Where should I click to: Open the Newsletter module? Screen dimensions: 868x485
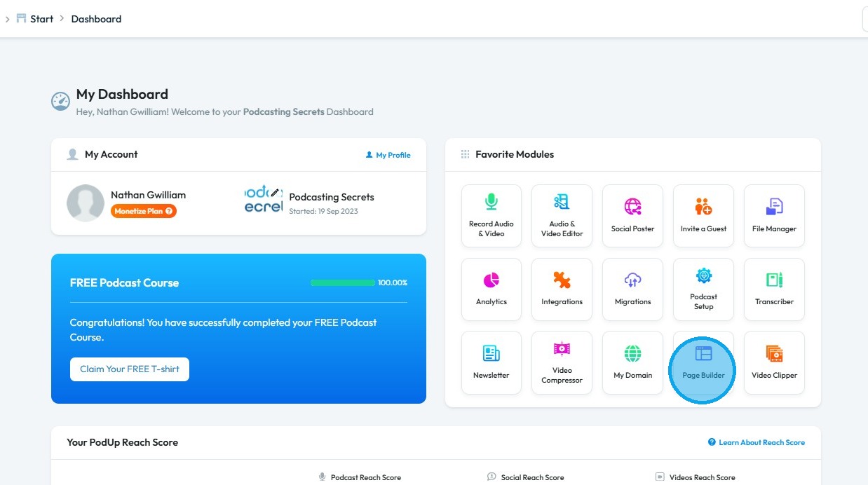pos(491,362)
